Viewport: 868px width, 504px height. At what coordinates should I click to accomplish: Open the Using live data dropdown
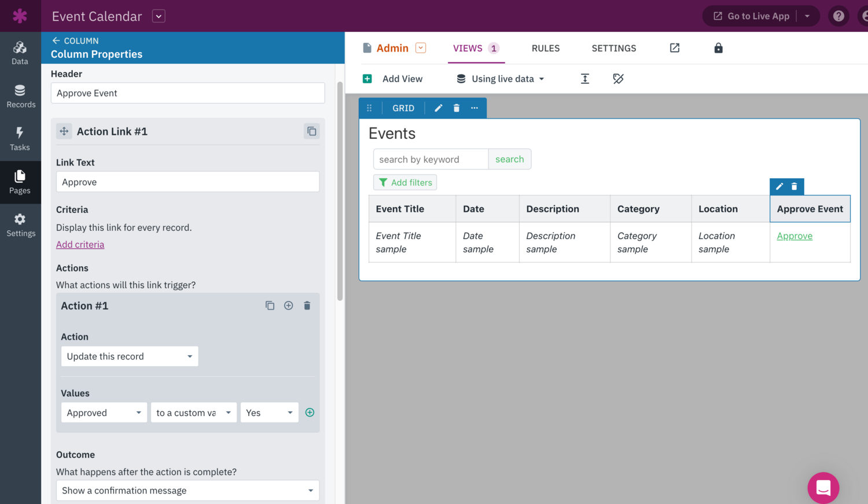click(x=501, y=79)
